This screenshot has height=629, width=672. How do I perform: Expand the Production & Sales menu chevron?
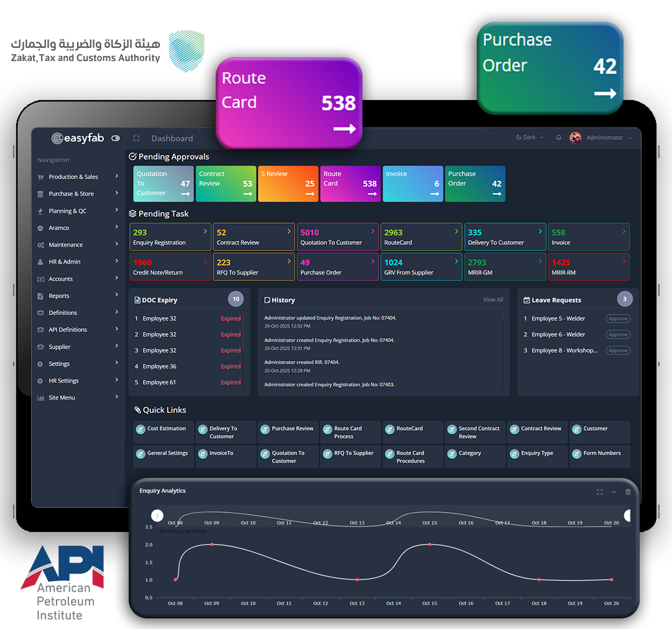coord(117,176)
